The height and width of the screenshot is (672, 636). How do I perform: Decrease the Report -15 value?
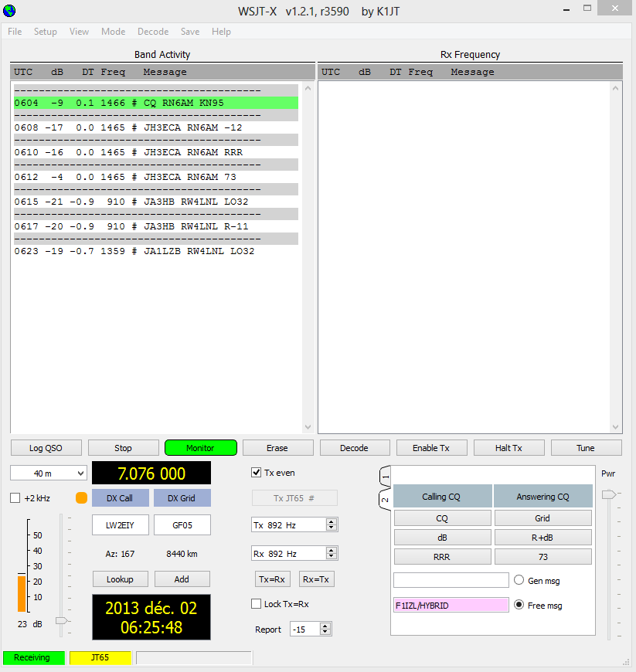click(x=325, y=632)
